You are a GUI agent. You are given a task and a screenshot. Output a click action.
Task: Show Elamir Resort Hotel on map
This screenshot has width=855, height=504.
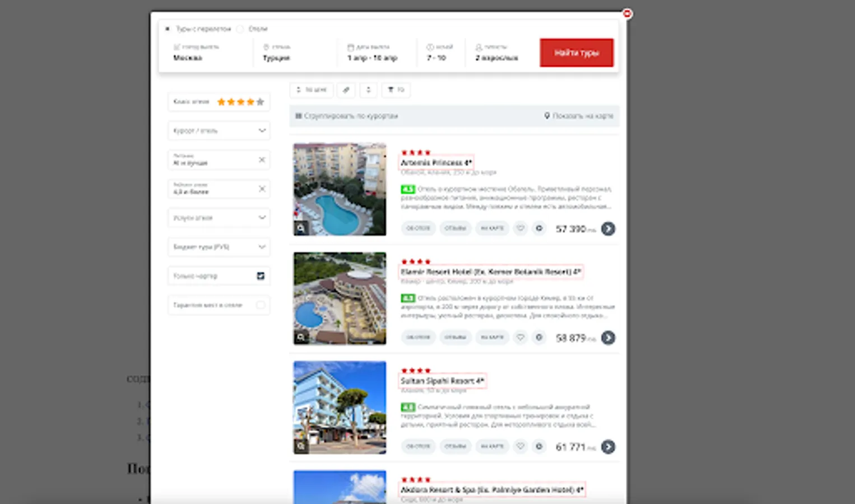tap(492, 338)
